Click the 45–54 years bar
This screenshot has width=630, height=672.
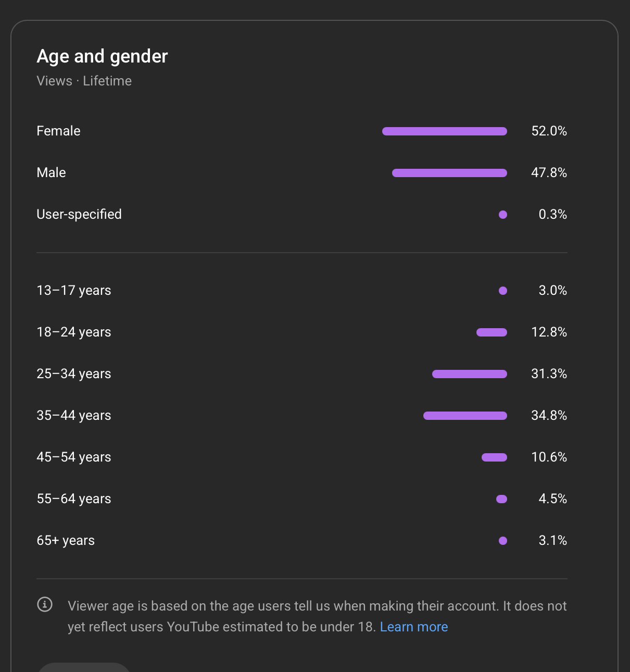tap(494, 457)
